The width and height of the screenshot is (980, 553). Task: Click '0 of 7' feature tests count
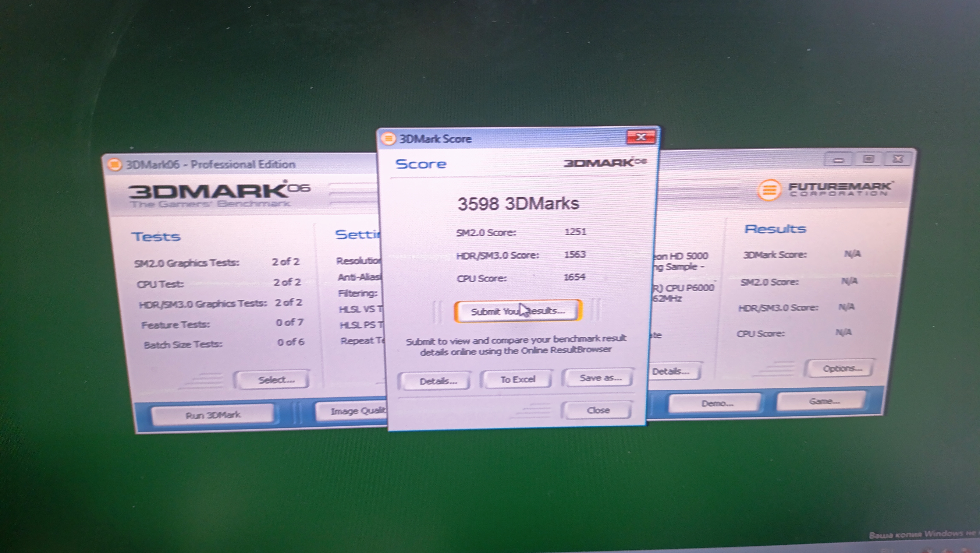[x=290, y=322]
